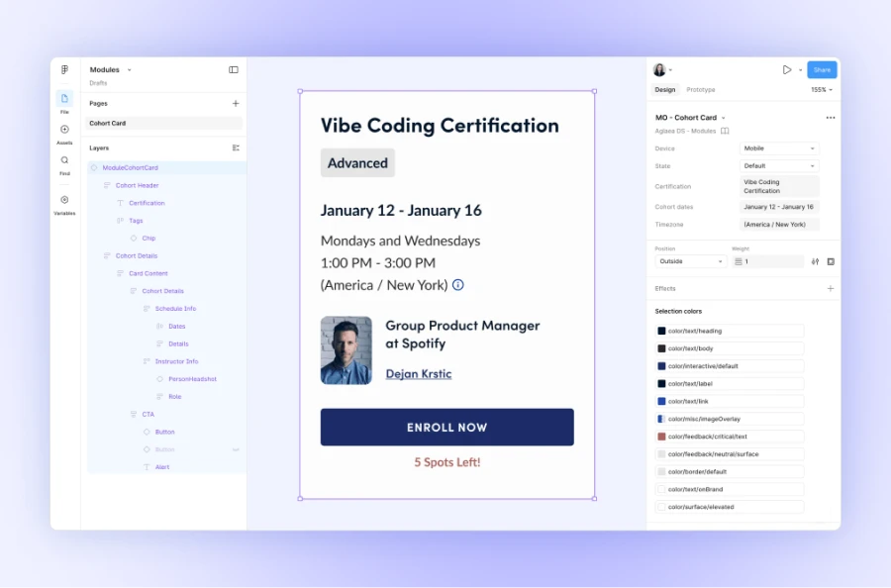
Task: Click the Share button
Action: [x=822, y=70]
